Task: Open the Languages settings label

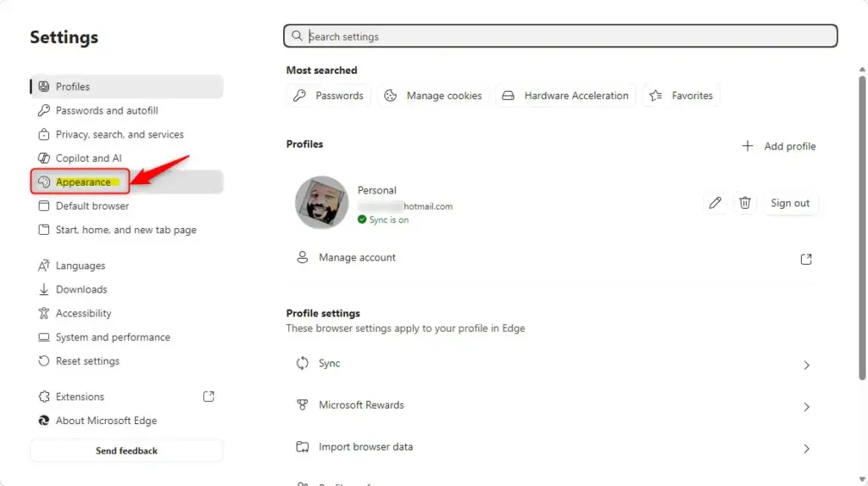Action: click(x=81, y=265)
